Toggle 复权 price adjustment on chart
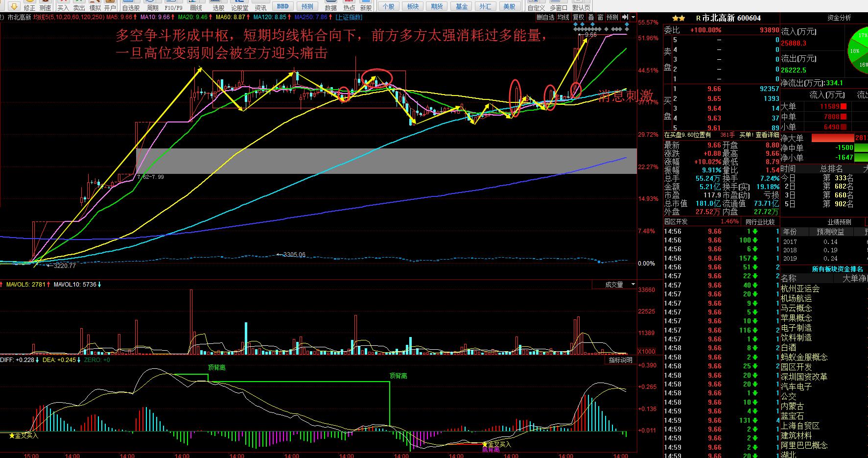 click(x=579, y=17)
